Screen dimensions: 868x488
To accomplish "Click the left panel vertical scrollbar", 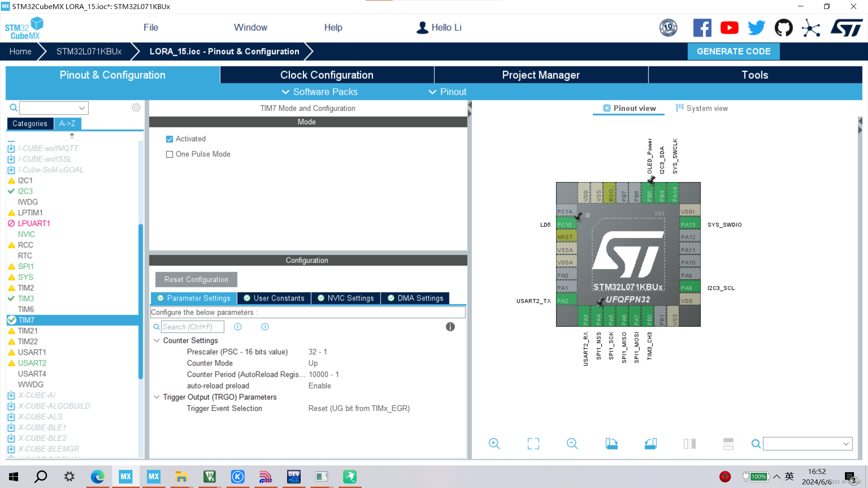I will pyautogui.click(x=141, y=301).
